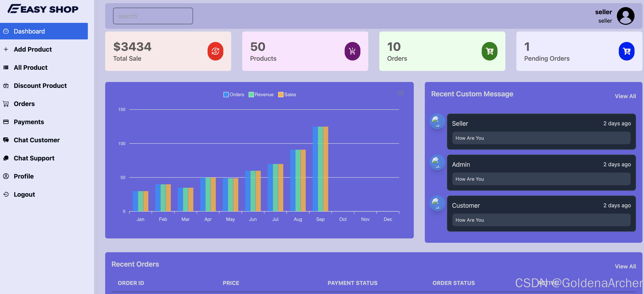
Task: Toggle the Revenue series in chart legend
Action: point(261,95)
